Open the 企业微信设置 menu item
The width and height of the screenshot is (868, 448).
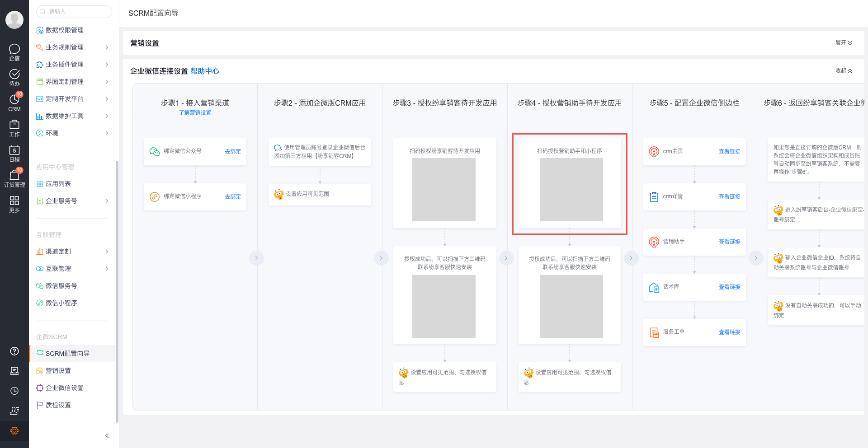pos(72,388)
